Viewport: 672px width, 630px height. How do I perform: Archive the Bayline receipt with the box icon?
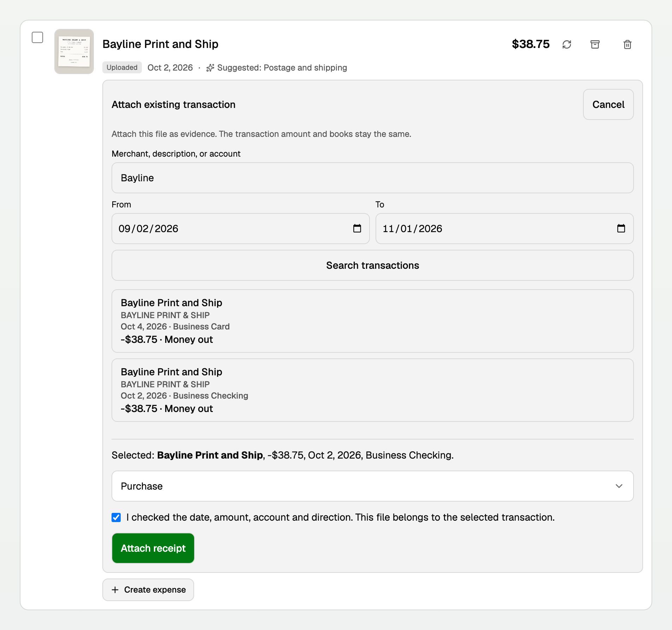(x=595, y=44)
